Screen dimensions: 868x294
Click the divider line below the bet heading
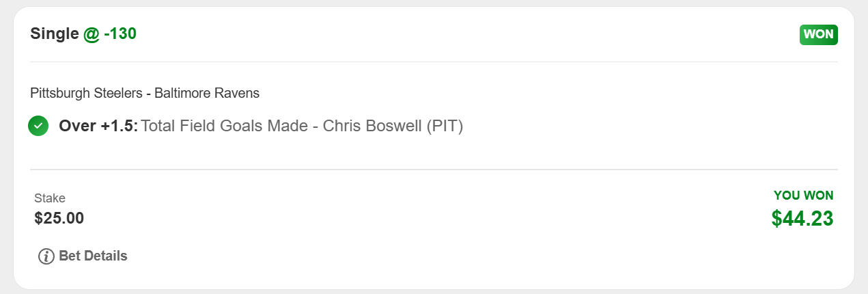point(434,62)
